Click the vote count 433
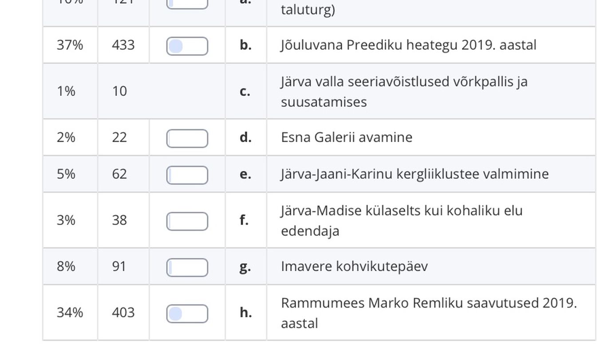The width and height of the screenshot is (608, 364). (x=123, y=45)
